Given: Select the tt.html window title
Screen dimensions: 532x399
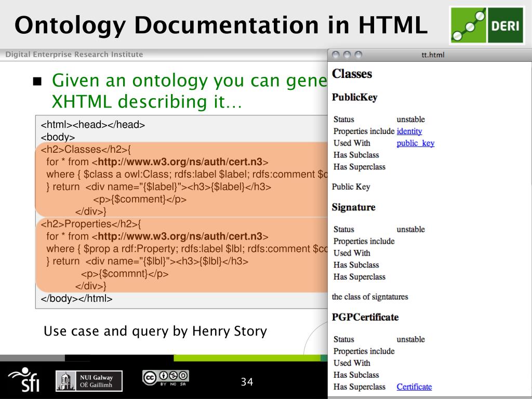Looking at the screenshot, I should pyautogui.click(x=433, y=55).
